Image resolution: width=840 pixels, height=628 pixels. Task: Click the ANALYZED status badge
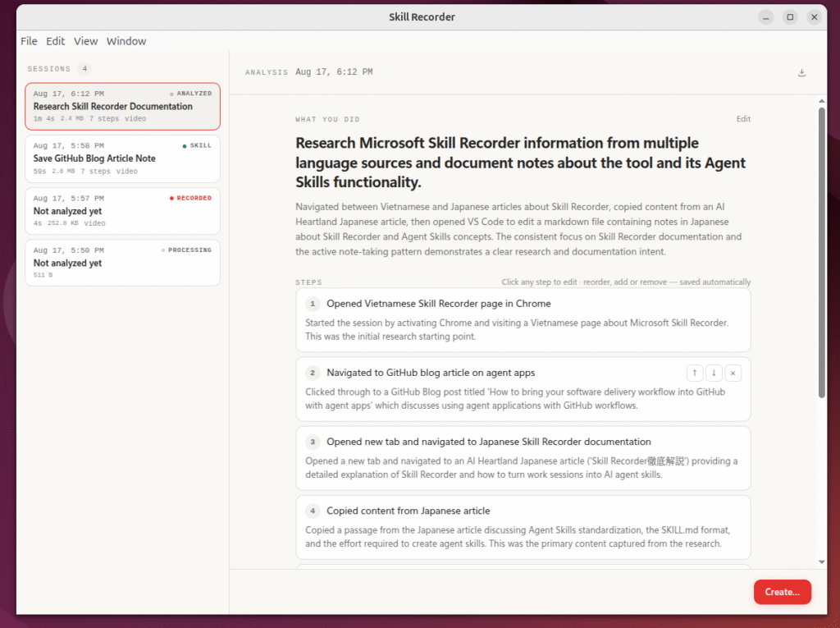(190, 94)
